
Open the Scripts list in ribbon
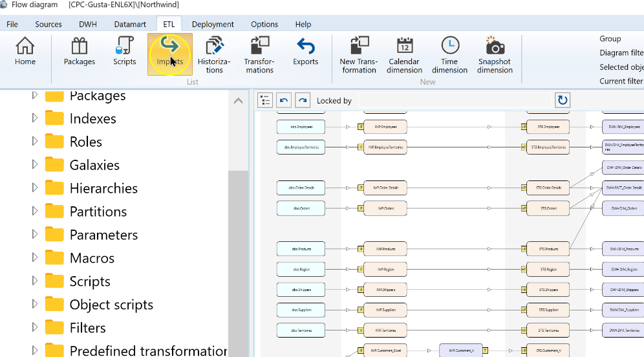point(124,52)
